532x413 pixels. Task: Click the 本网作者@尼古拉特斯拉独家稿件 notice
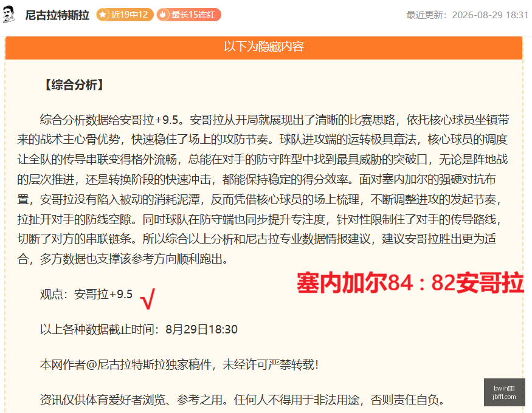(179, 364)
